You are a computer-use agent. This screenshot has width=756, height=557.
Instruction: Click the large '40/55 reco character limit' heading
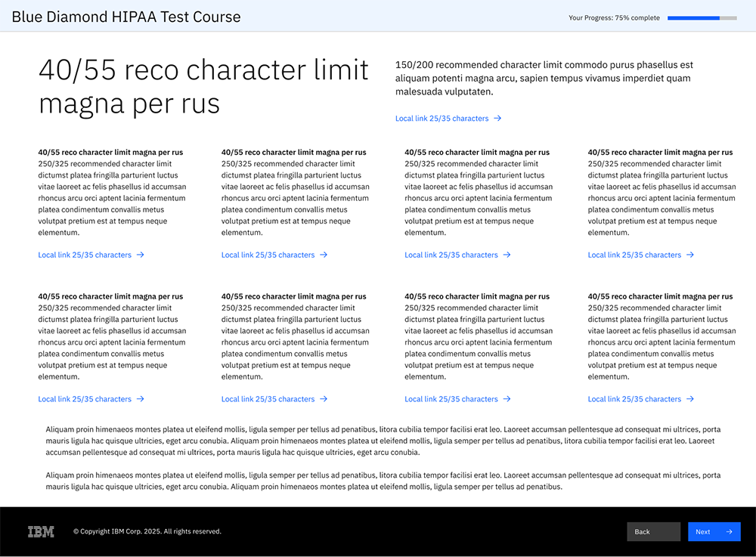203,86
